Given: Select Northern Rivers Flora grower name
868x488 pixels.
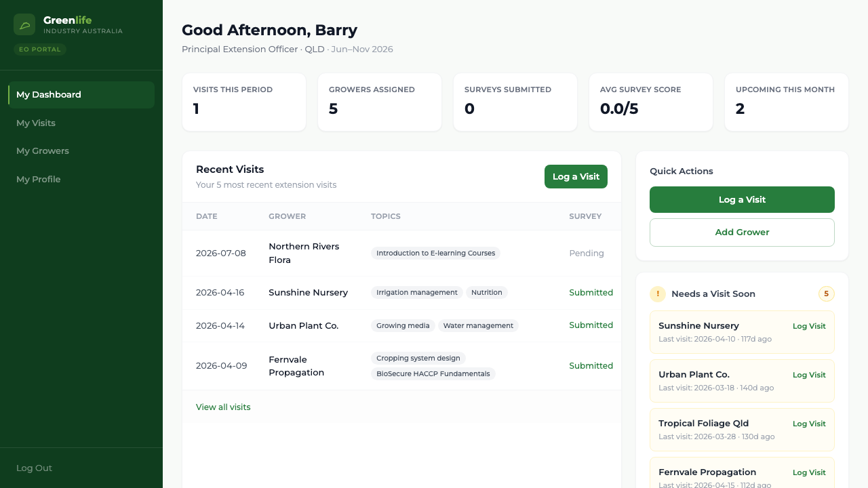Looking at the screenshot, I should [304, 253].
